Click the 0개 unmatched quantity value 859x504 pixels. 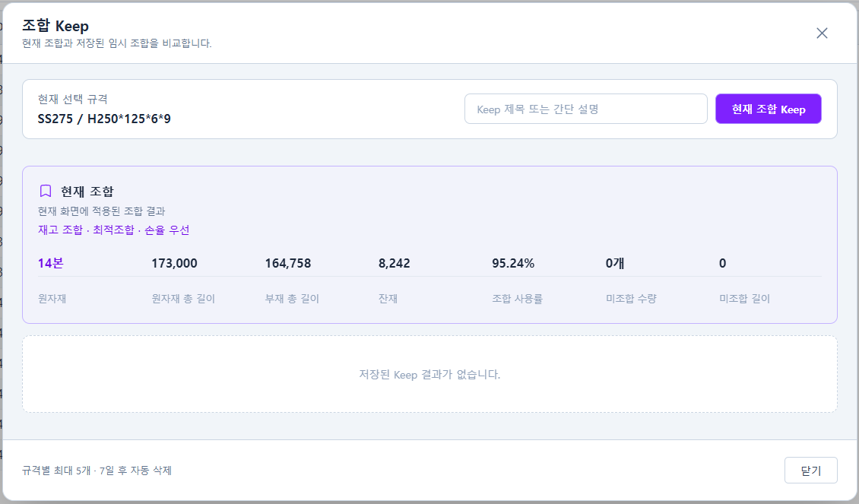tap(615, 263)
